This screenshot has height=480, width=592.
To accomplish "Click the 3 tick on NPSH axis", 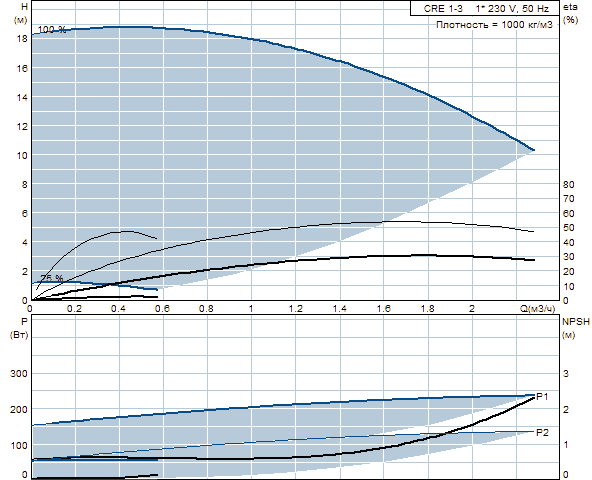I will click(x=566, y=374).
